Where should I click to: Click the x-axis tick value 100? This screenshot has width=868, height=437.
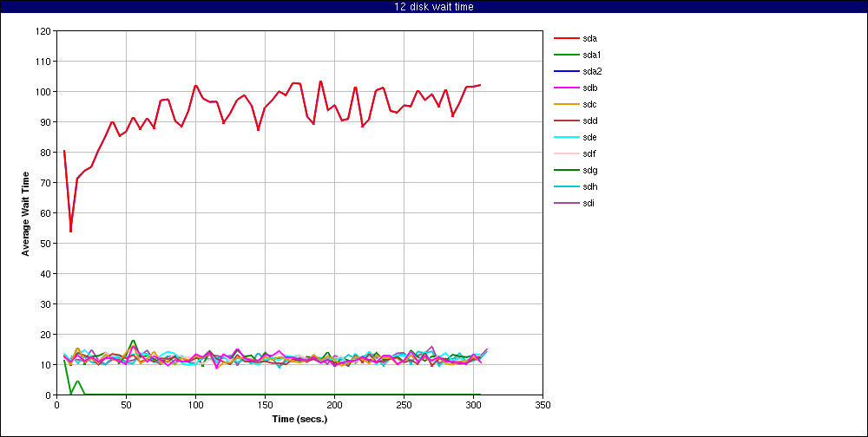pyautogui.click(x=195, y=404)
